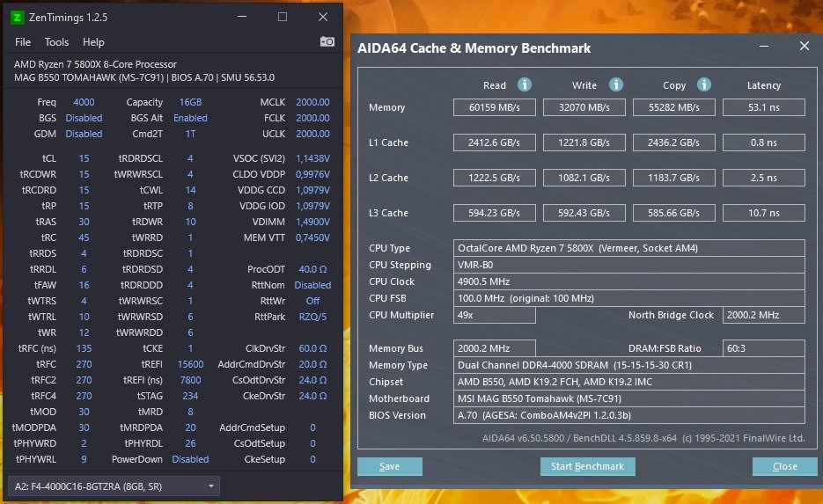Click L3 Cache Read value 594.23 GB/s
This screenshot has height=504, width=823.
pos(495,213)
